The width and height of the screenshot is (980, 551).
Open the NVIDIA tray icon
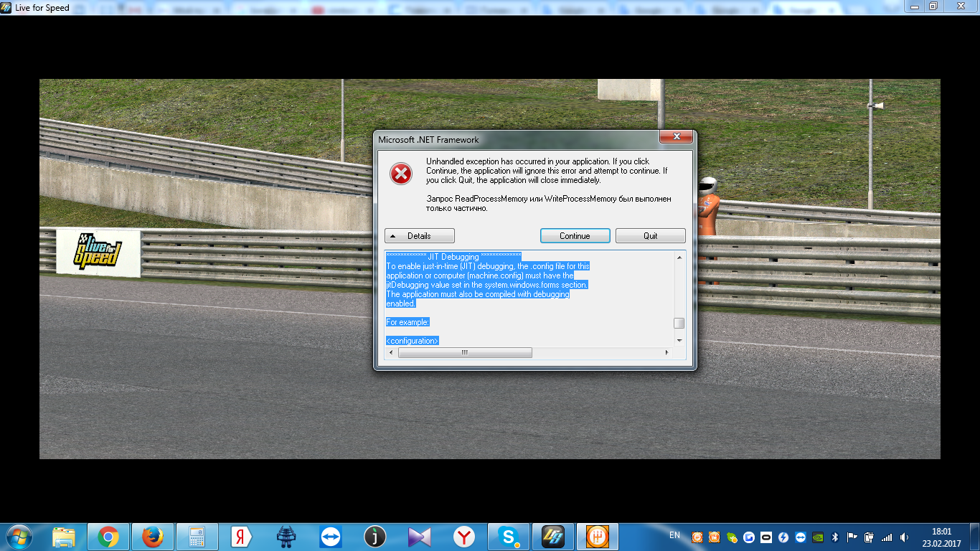[817, 537]
